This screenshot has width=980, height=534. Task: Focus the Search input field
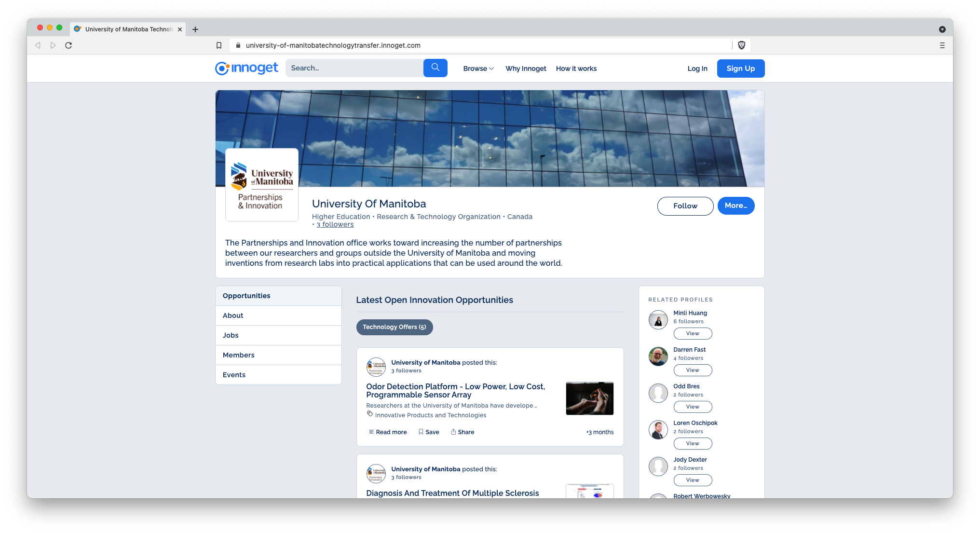354,68
